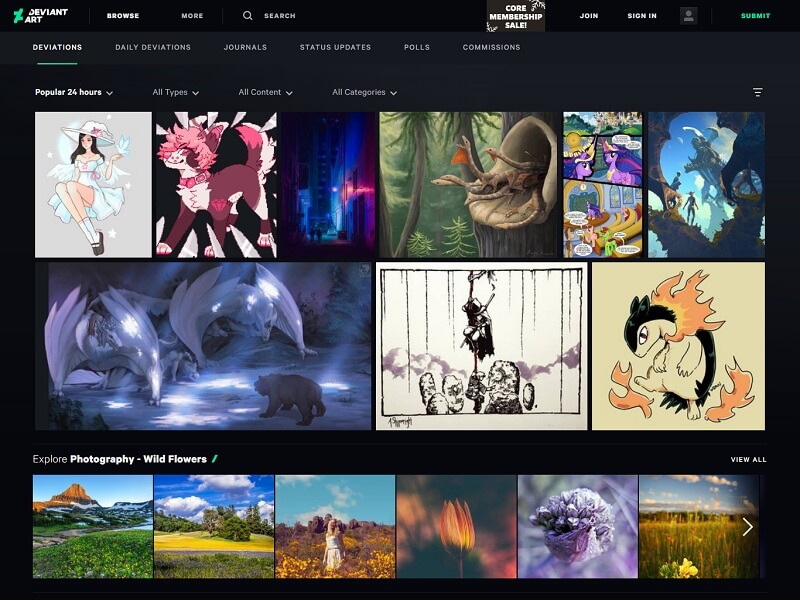Open the yellow field with clouds photo
Image resolution: width=800 pixels, height=600 pixels.
point(214,527)
